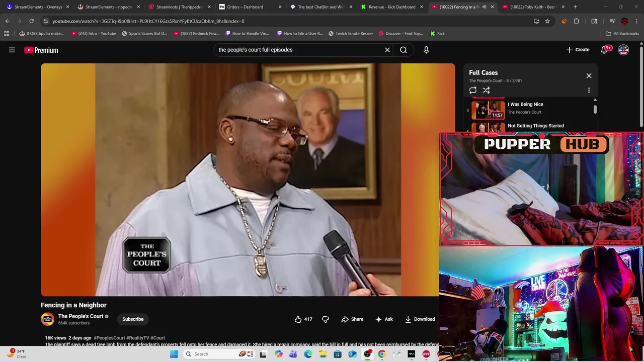Open Chrome apps grid in bookmarks bar
The height and width of the screenshot is (362, 644).
point(7,34)
